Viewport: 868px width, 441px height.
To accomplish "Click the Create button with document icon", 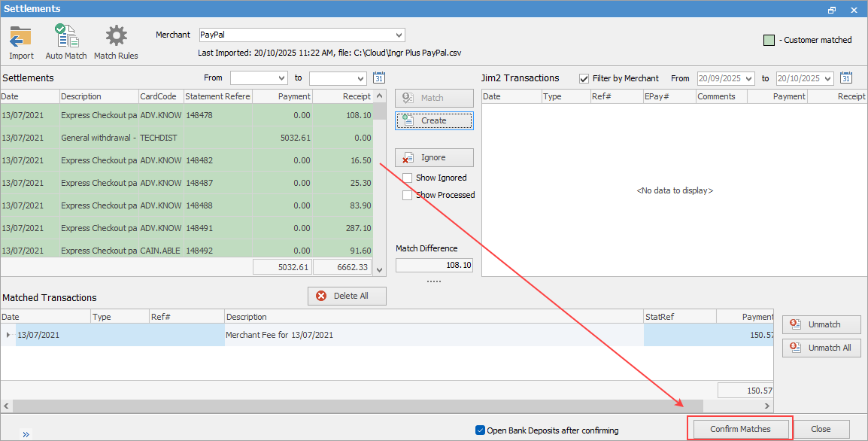I will pos(434,120).
